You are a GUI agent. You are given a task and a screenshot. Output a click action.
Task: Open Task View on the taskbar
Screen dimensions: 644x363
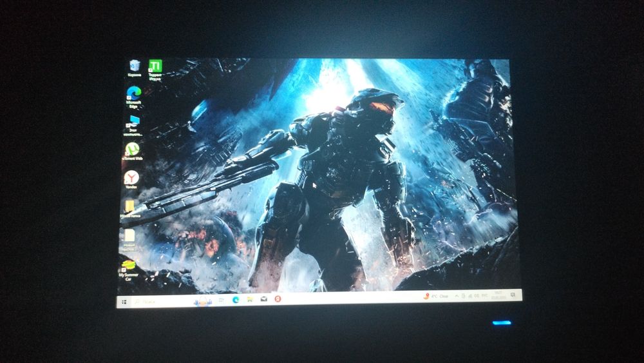point(222,300)
